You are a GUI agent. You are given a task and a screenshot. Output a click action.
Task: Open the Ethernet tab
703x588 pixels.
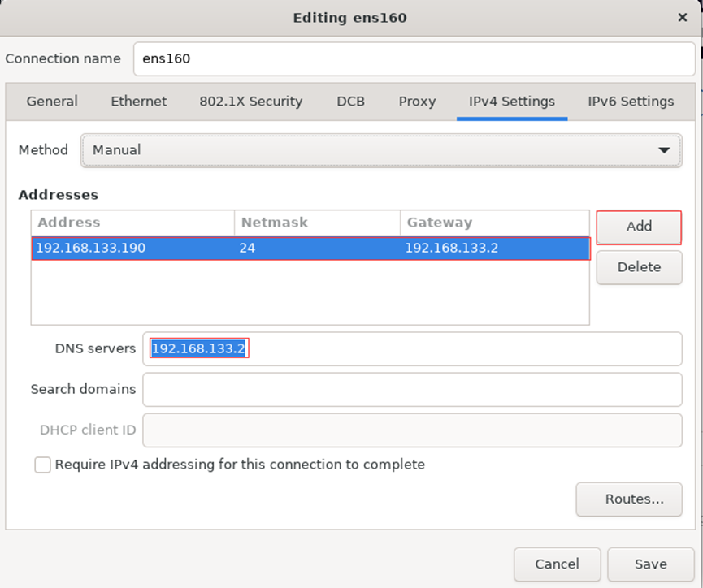click(139, 102)
